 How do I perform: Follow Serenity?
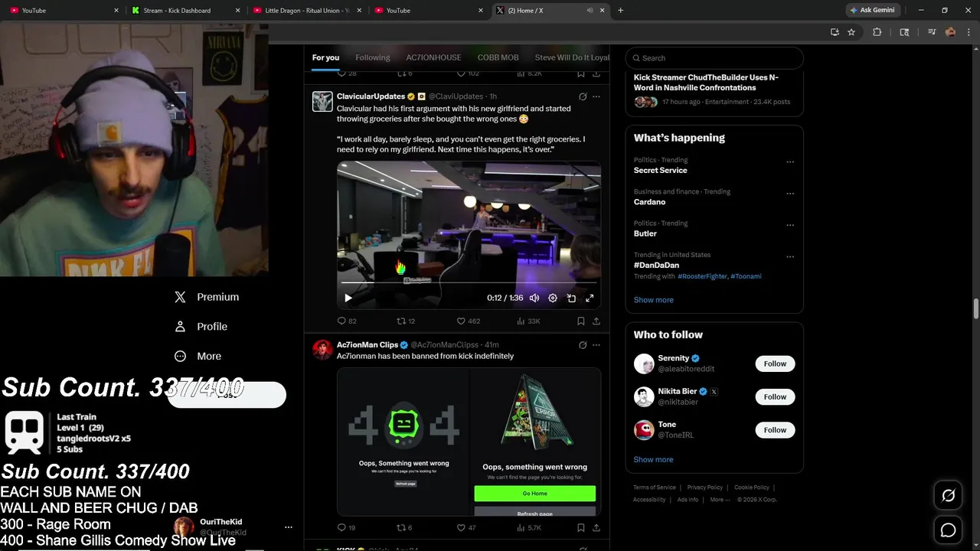click(x=775, y=364)
